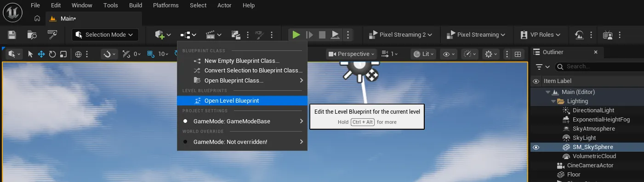Open the Pixel Streaming 2 dropdown
This screenshot has height=182, width=644.
click(x=400, y=34)
